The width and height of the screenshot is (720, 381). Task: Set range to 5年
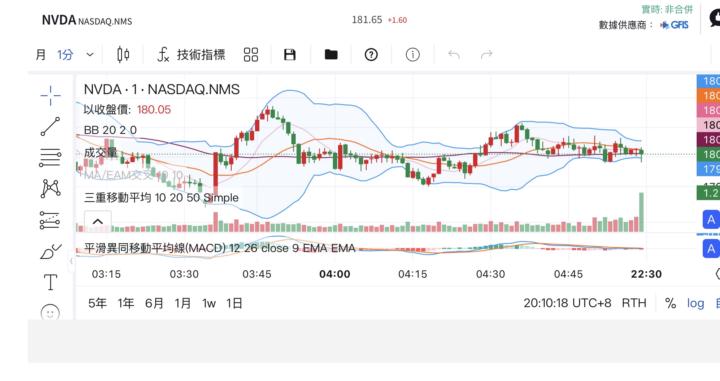[x=97, y=303]
